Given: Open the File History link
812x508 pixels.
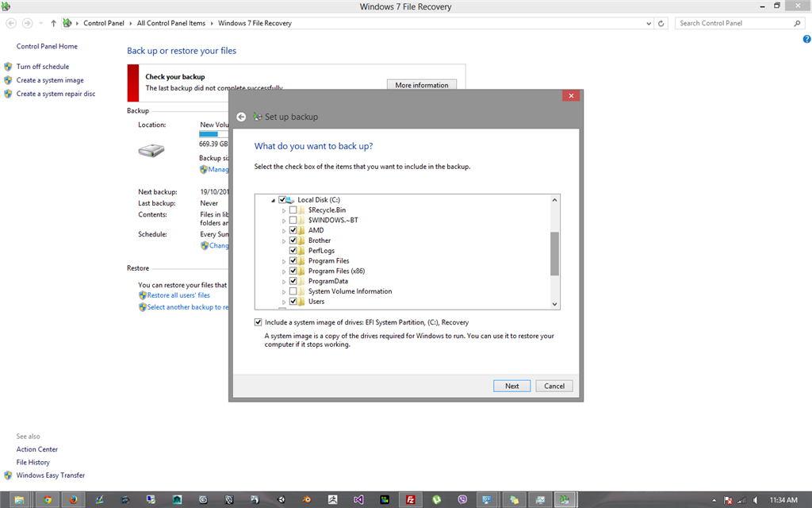Looking at the screenshot, I should pyautogui.click(x=33, y=463).
